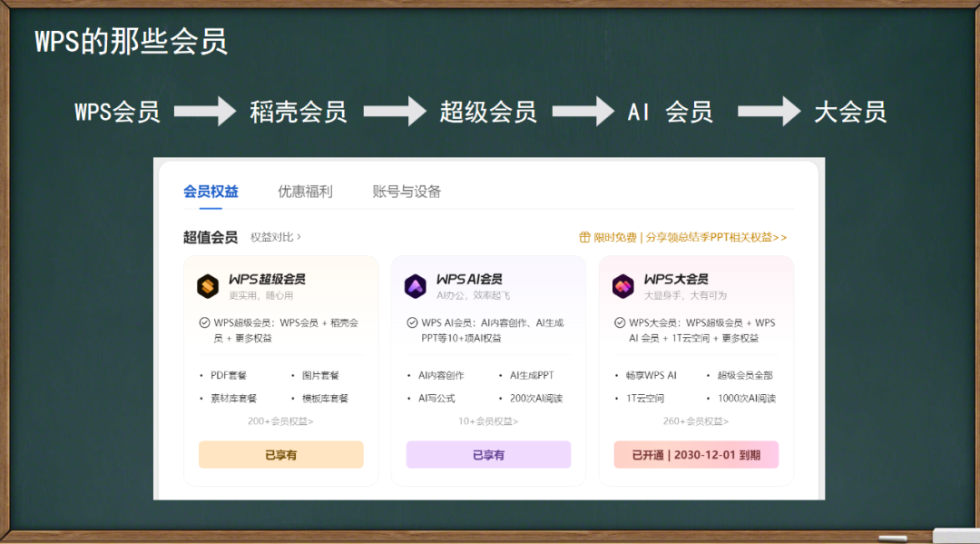The height and width of the screenshot is (544, 980).
Task: Expand the 10+会员权益 benefits list
Action: pyautogui.click(x=488, y=421)
